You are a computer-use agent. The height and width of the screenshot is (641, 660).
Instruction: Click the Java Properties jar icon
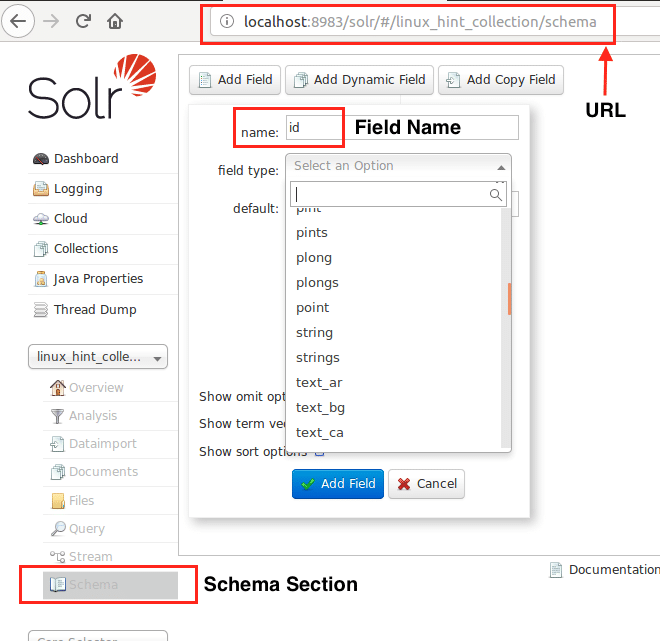point(41,279)
